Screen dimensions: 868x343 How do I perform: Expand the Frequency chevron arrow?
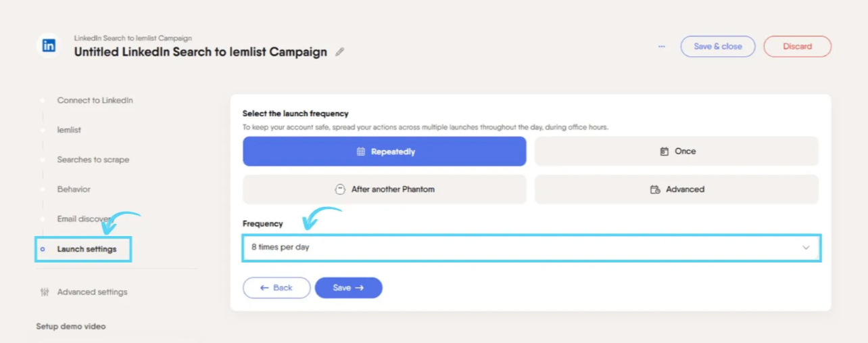tap(806, 248)
